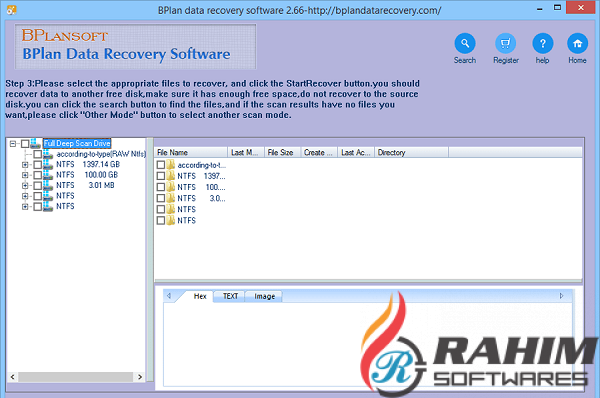Close the BPlan data recovery window
Image resolution: width=600 pixels, height=398 pixels.
[x=581, y=8]
